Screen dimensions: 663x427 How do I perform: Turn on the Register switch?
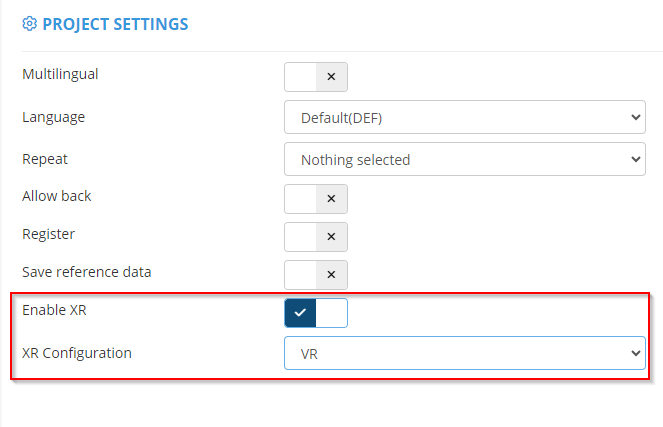[x=316, y=236]
